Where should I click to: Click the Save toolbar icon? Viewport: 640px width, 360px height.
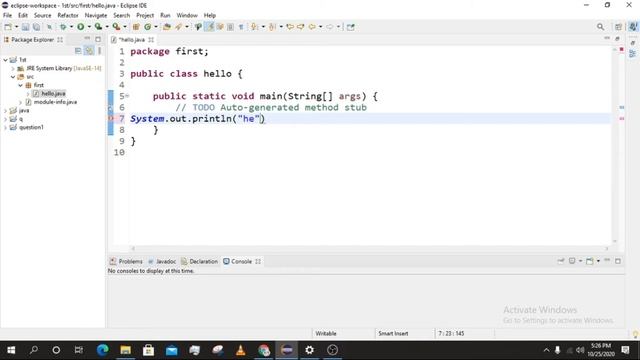(x=25, y=27)
